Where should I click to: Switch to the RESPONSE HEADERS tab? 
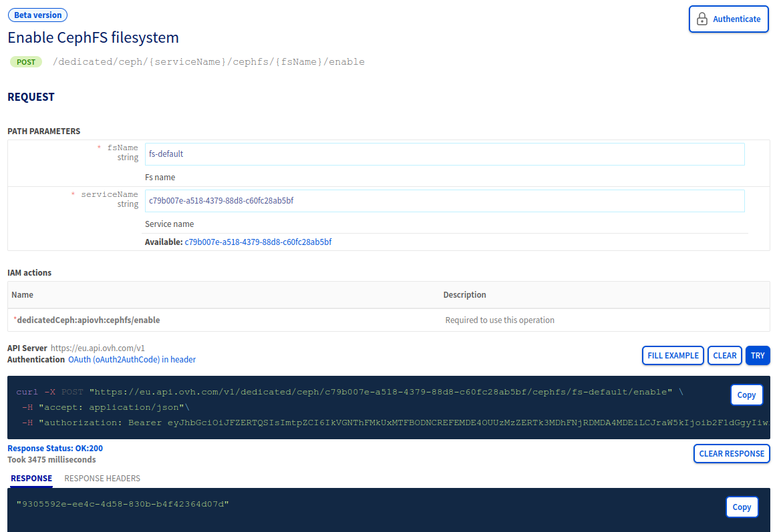click(x=102, y=478)
